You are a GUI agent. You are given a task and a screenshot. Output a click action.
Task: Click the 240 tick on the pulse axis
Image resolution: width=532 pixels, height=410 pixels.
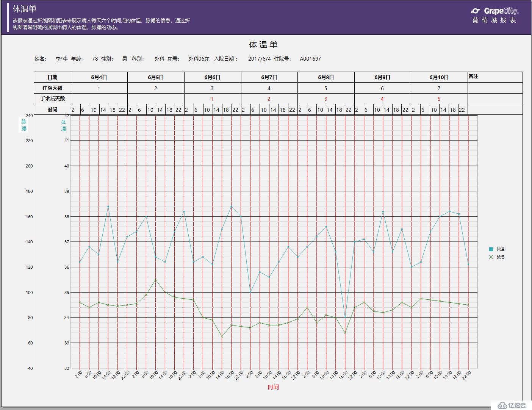[29, 115]
